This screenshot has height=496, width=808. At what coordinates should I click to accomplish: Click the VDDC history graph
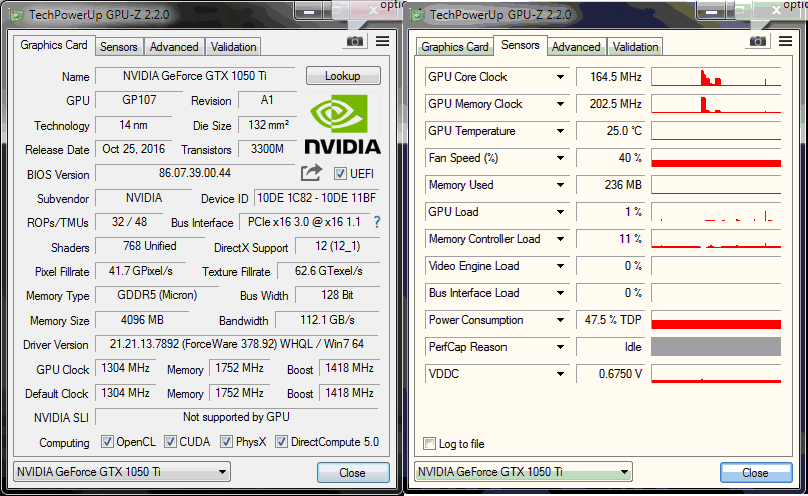pos(716,374)
